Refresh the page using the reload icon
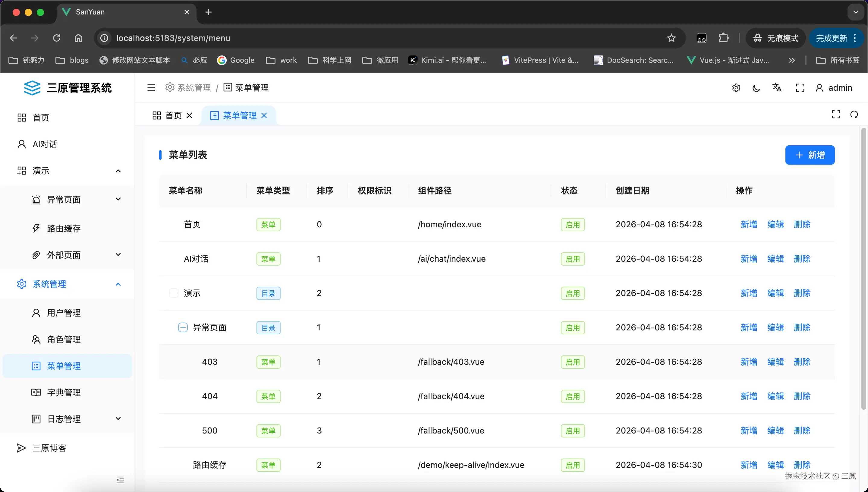This screenshot has width=868, height=492. click(56, 38)
